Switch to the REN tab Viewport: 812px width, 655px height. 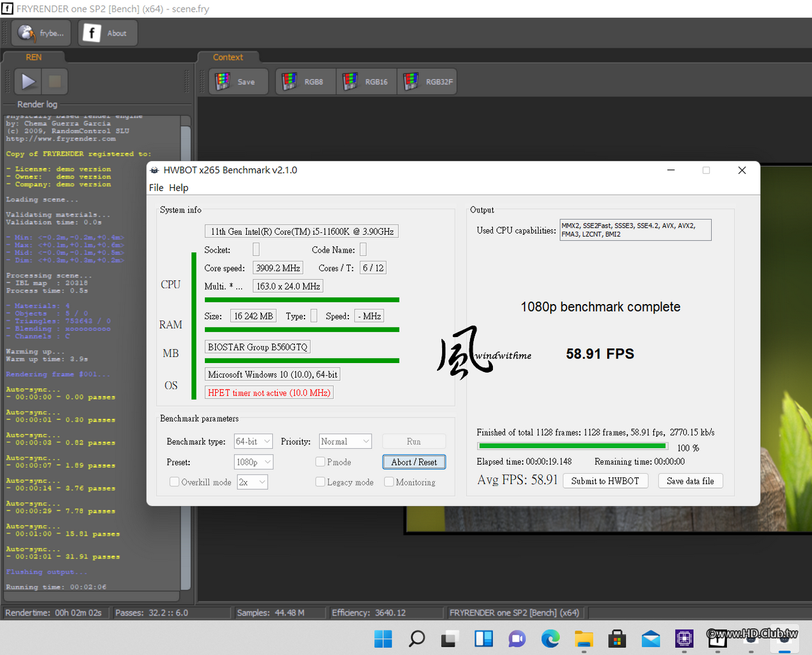coord(34,57)
